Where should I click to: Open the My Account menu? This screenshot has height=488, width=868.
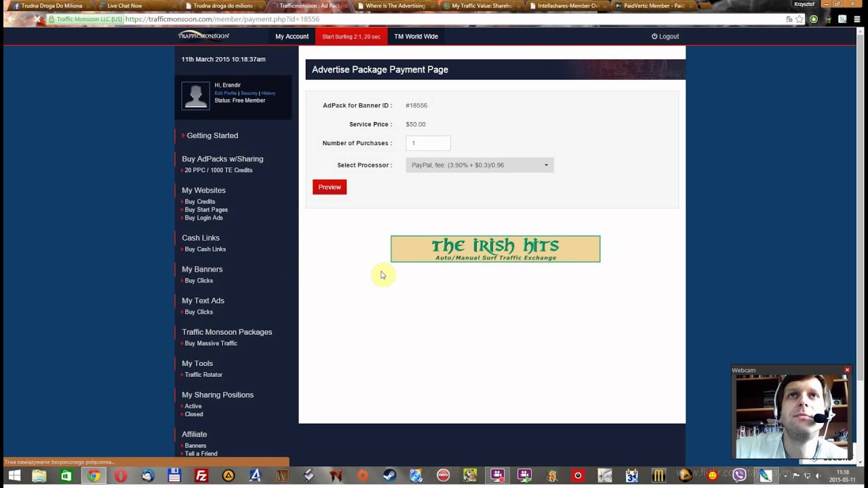[292, 37]
